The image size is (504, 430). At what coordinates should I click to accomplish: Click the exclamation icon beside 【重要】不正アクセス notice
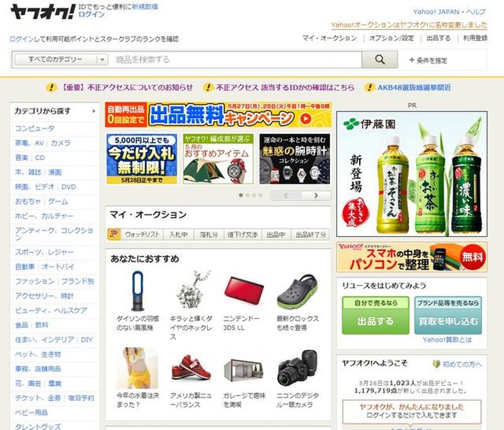(x=52, y=87)
